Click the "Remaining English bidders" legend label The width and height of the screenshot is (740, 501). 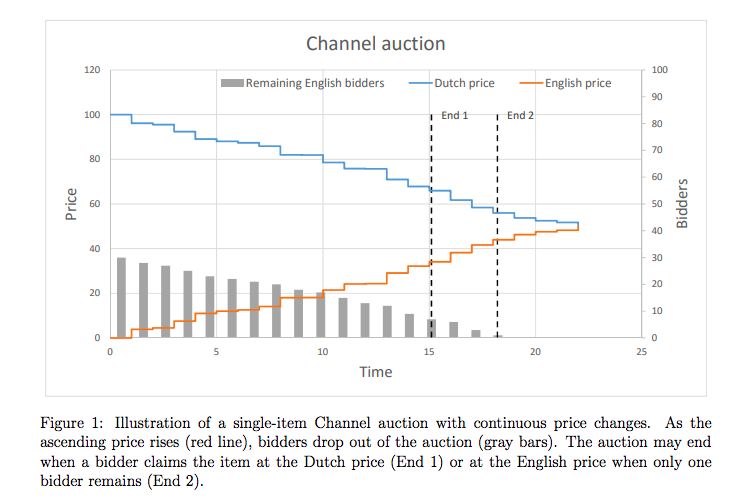[315, 83]
